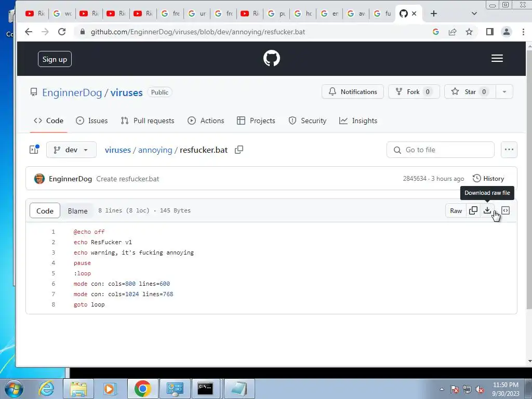532x399 pixels.
Task: Click the 'goto loop' code line
Action: [89, 304]
